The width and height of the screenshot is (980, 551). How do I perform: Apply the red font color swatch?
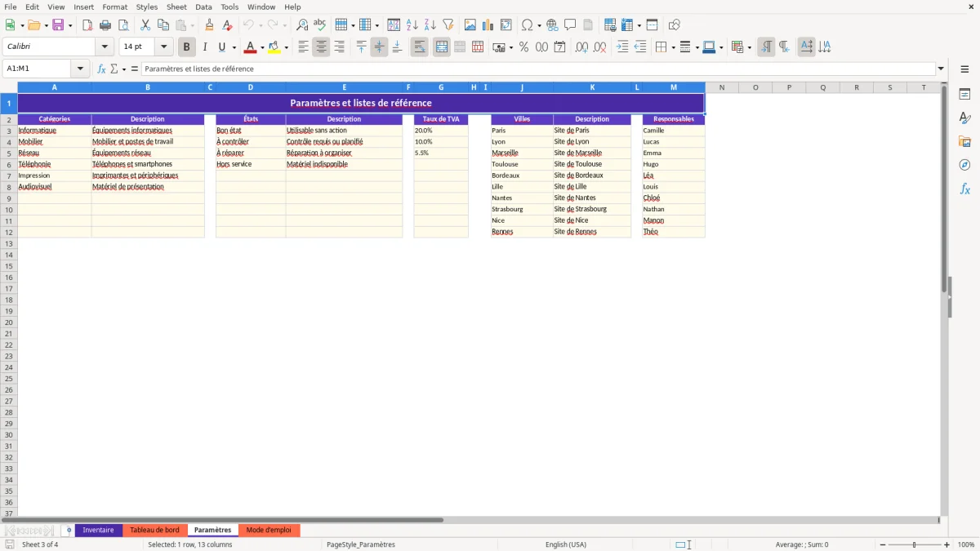coord(250,47)
